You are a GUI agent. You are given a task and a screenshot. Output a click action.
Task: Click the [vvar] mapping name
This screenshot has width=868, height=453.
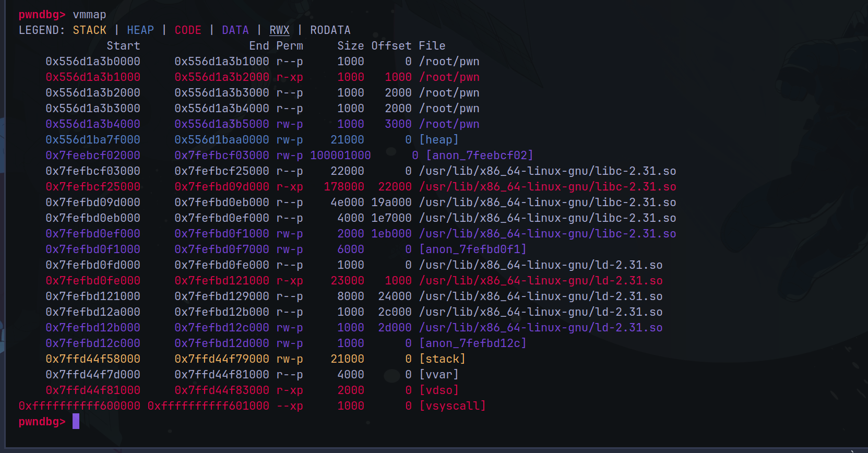[439, 375]
